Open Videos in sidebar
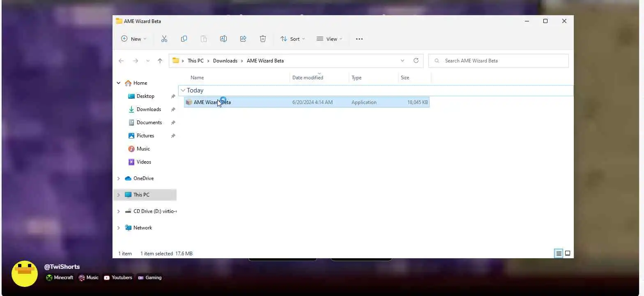Image resolution: width=644 pixels, height=296 pixels. point(144,162)
